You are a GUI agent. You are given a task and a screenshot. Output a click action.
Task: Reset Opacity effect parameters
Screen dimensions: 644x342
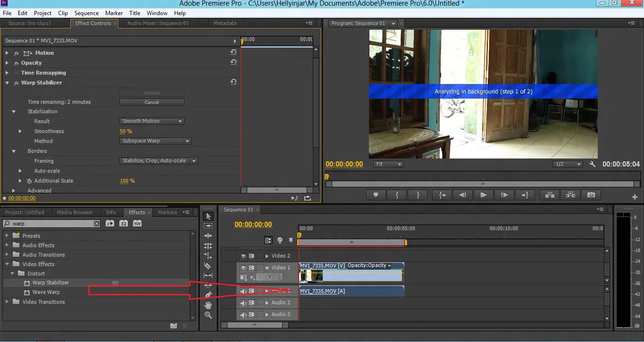coord(233,62)
